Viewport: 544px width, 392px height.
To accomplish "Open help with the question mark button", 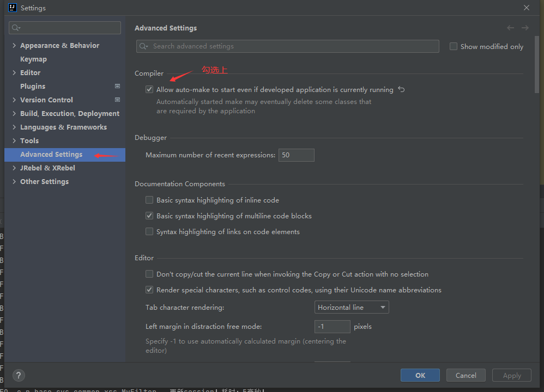I will pos(19,375).
